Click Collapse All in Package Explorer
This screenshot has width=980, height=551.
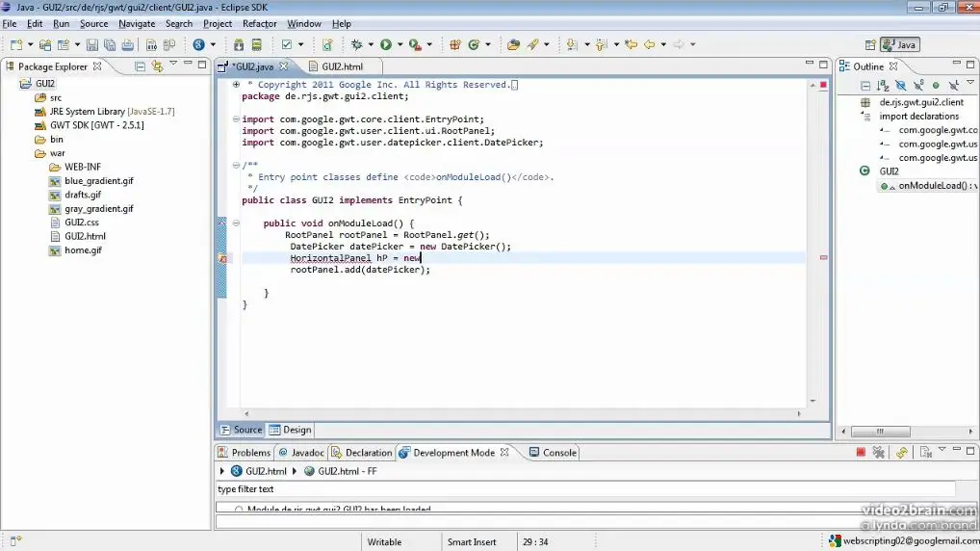[x=141, y=66]
